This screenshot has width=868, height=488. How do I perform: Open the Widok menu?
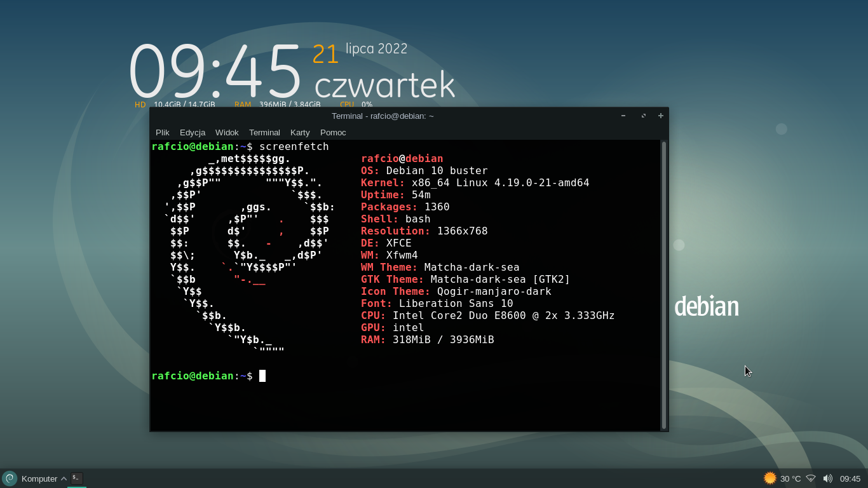click(x=227, y=132)
